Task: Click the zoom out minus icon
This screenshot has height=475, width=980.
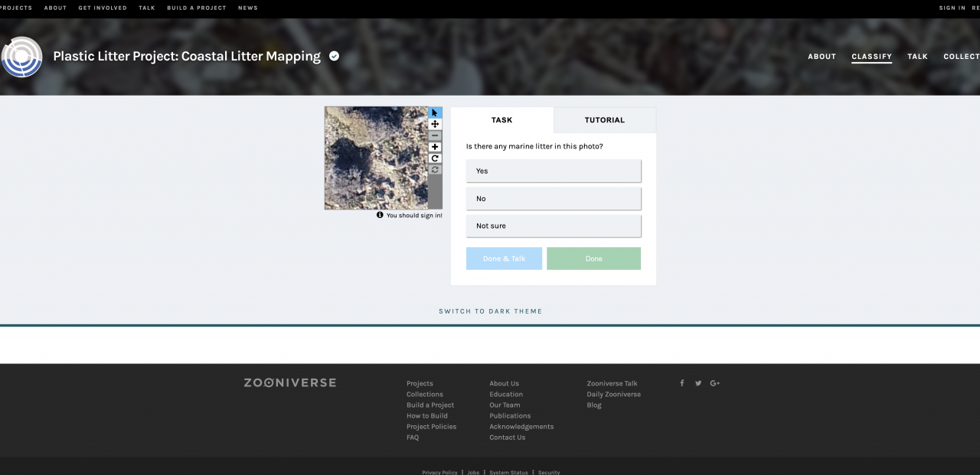Action: 435,135
